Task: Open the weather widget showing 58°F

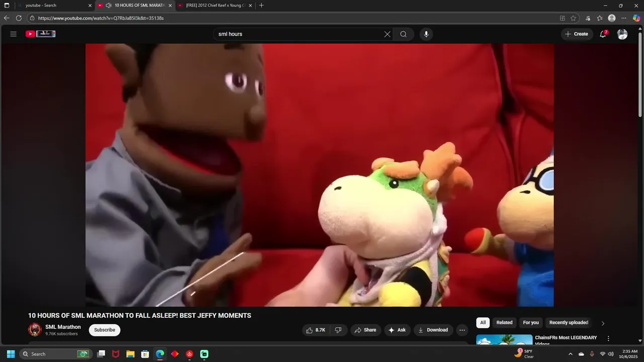Action: pos(524,354)
